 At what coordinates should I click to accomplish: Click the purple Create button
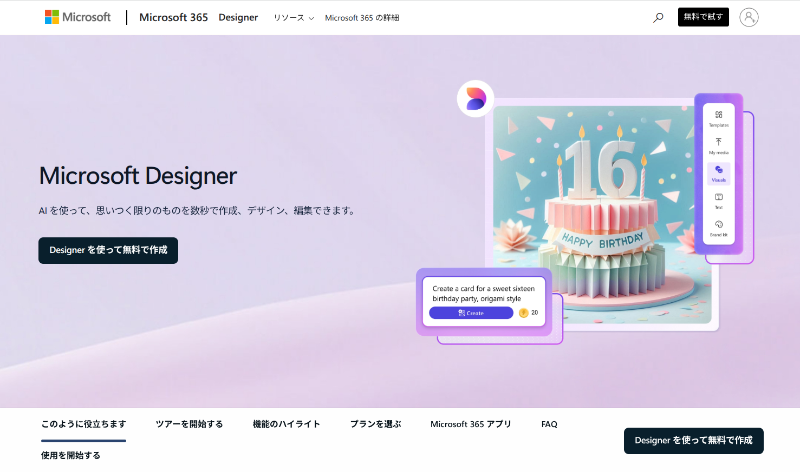[x=471, y=313]
